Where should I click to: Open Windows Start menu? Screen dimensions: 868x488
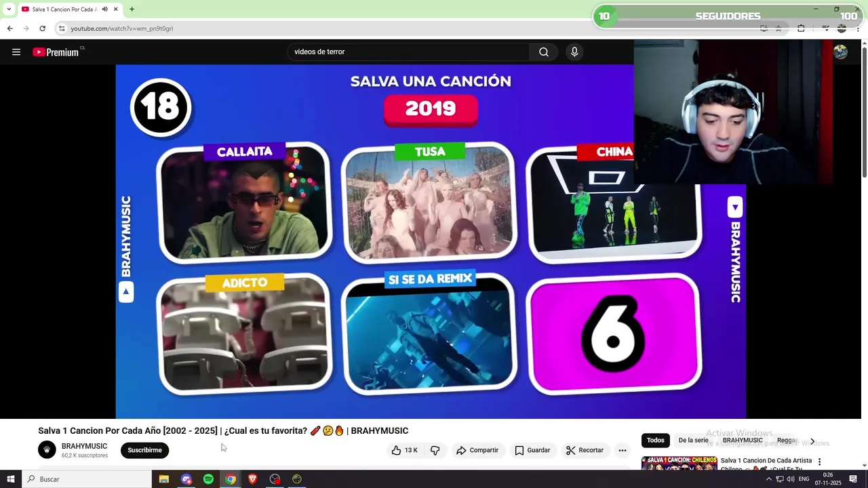point(11,479)
